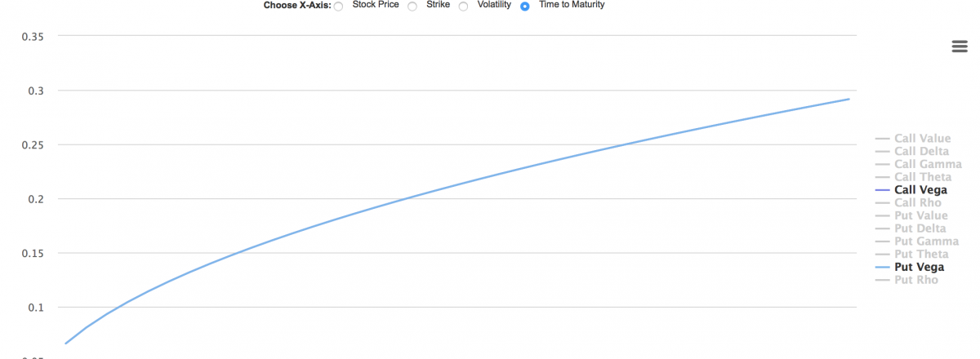Enable Put Delta legend item

point(920,228)
